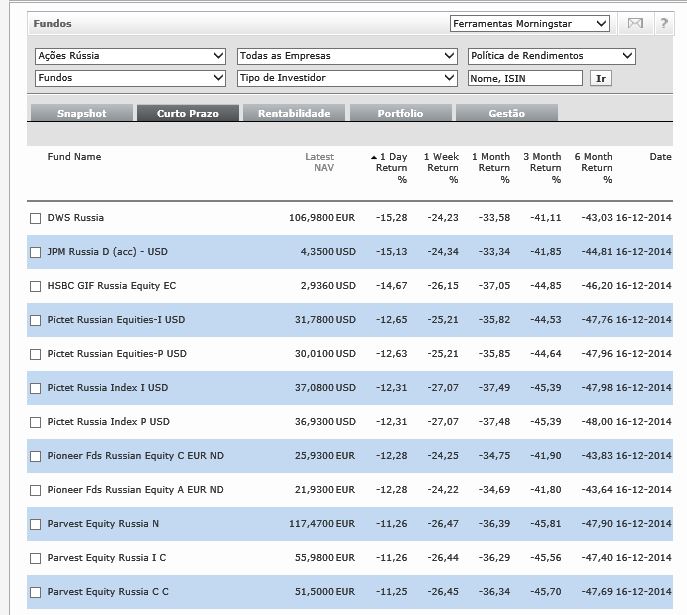Click the -41,85 three month return
The height and width of the screenshot is (615, 687).
[545, 252]
